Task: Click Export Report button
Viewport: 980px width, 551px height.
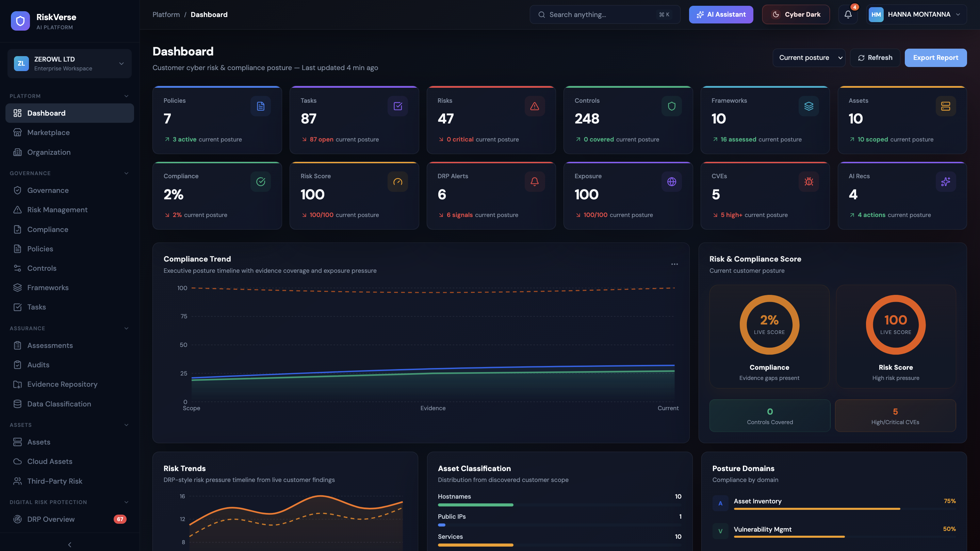Action: coord(935,58)
